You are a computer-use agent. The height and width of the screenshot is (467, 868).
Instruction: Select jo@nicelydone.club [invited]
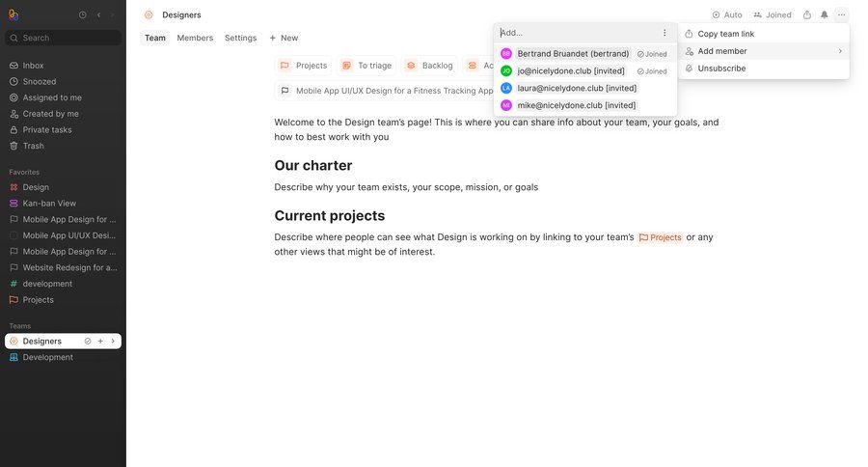tap(585, 70)
